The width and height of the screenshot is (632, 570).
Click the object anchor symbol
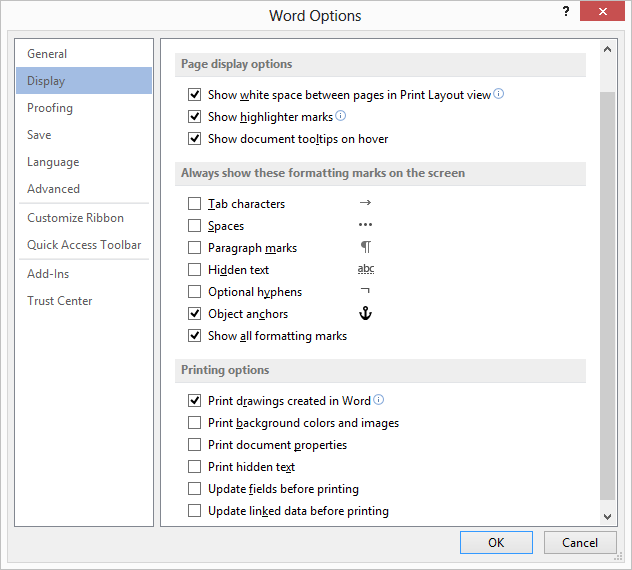[365, 313]
